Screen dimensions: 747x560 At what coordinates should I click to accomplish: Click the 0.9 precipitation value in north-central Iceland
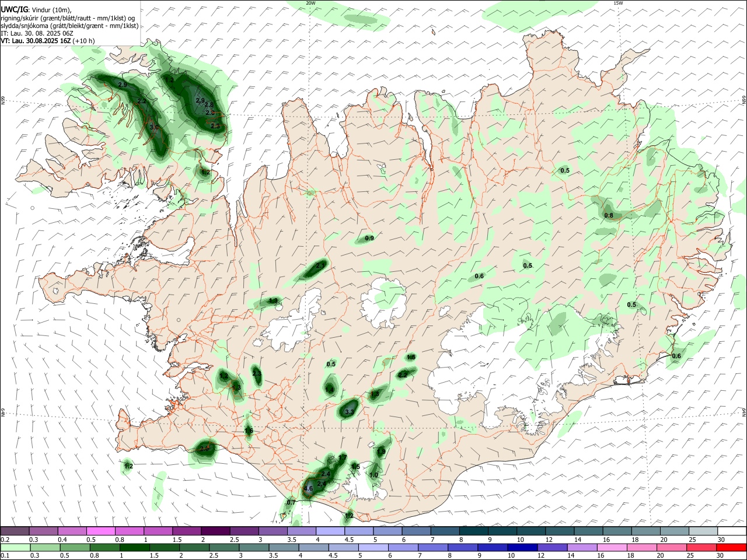click(369, 238)
